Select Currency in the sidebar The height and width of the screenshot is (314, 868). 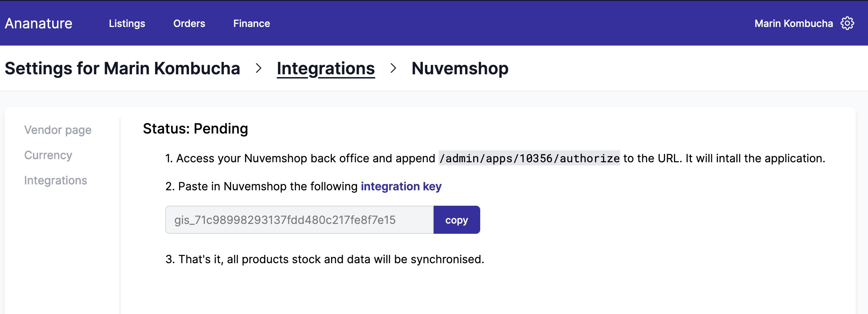pyautogui.click(x=48, y=155)
